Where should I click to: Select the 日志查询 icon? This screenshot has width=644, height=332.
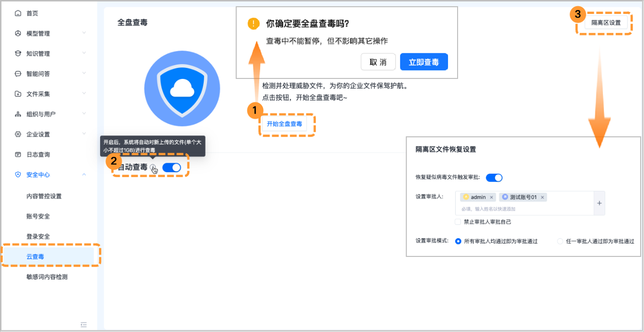(17, 154)
